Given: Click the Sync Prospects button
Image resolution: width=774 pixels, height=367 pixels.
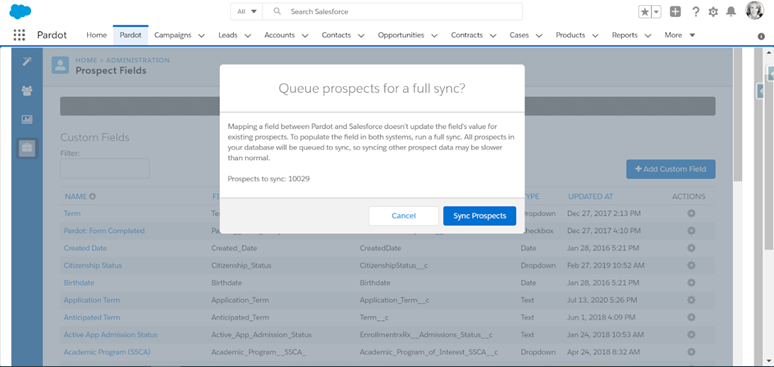Looking at the screenshot, I should tap(480, 216).
